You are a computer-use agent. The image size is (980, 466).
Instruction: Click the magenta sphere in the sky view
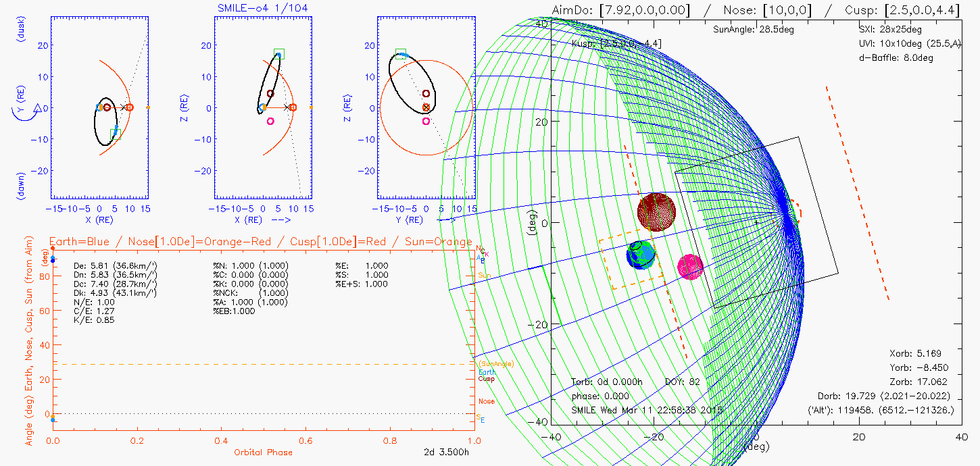(x=690, y=266)
